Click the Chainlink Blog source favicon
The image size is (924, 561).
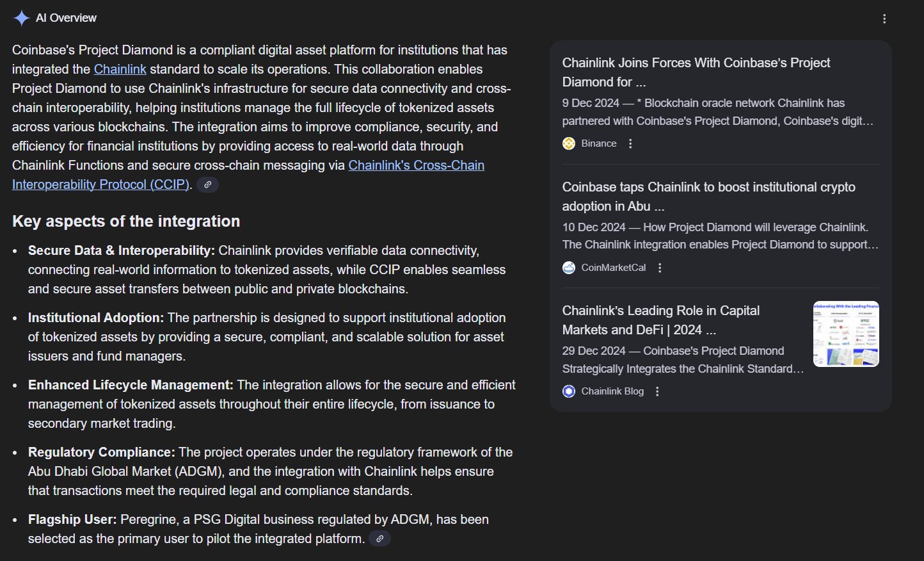[x=569, y=391]
